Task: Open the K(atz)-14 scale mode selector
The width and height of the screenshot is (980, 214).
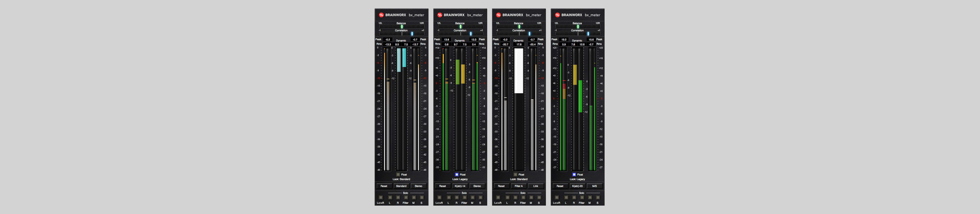Action: pos(460,186)
